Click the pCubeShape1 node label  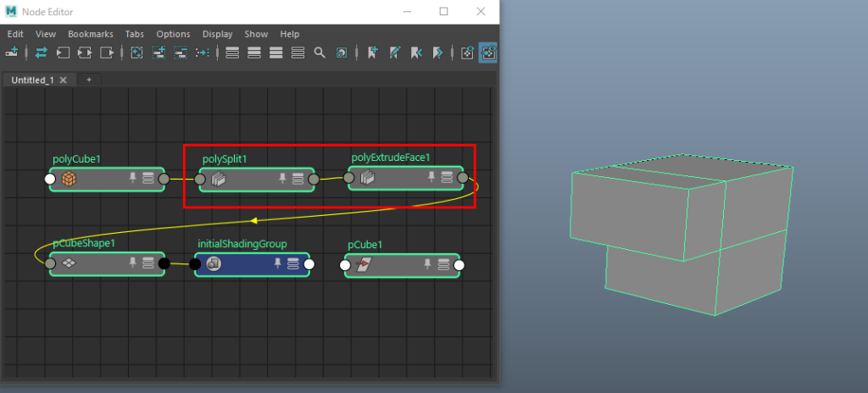[x=84, y=243]
